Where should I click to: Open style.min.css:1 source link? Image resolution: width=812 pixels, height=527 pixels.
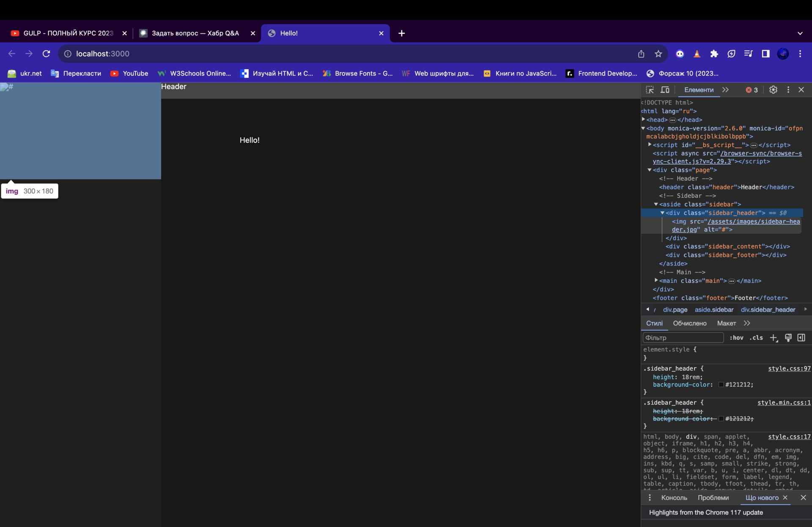click(784, 403)
